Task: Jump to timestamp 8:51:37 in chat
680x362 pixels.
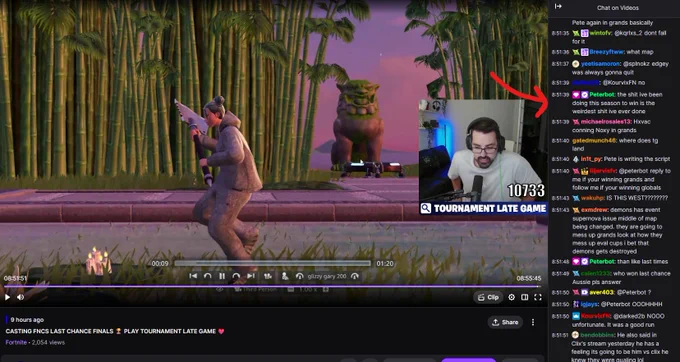Action: tap(560, 64)
